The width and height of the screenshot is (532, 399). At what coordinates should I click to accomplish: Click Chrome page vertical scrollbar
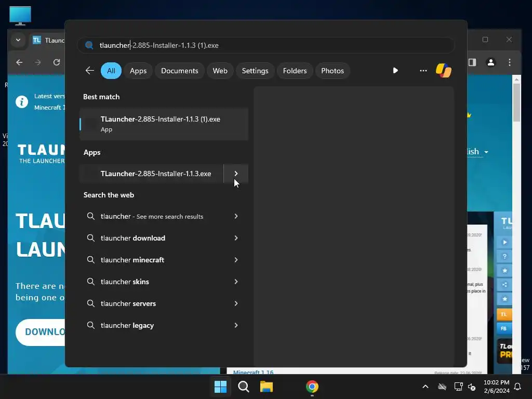tap(516, 102)
